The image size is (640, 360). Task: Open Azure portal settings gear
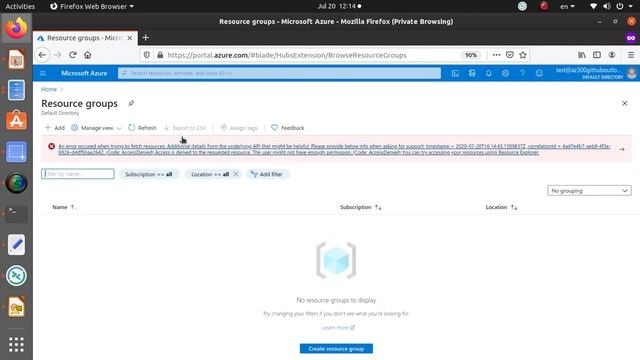coord(505,73)
